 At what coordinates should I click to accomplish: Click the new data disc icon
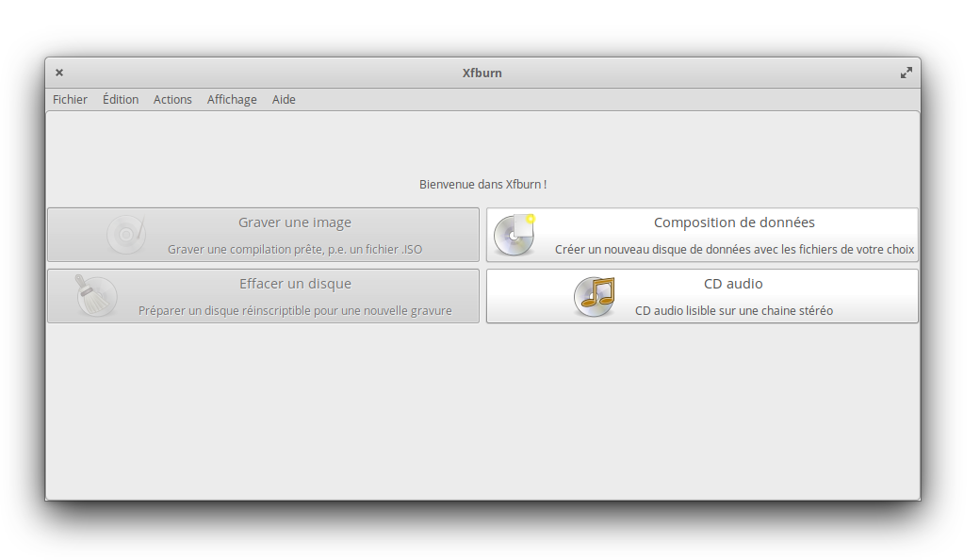(x=515, y=235)
